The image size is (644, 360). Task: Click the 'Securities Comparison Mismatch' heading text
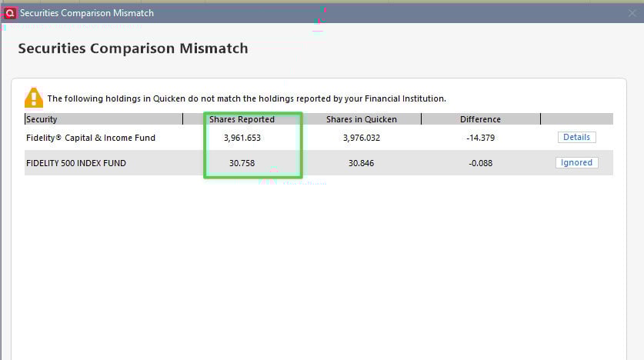(133, 48)
